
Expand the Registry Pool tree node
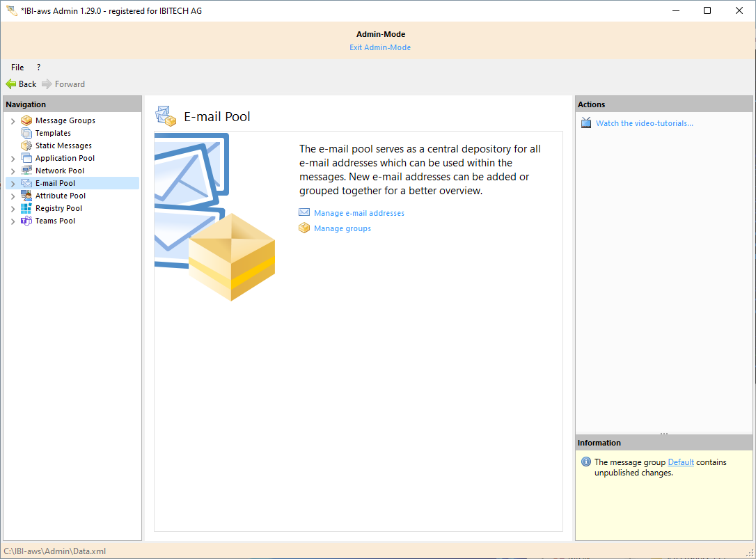[x=13, y=209]
